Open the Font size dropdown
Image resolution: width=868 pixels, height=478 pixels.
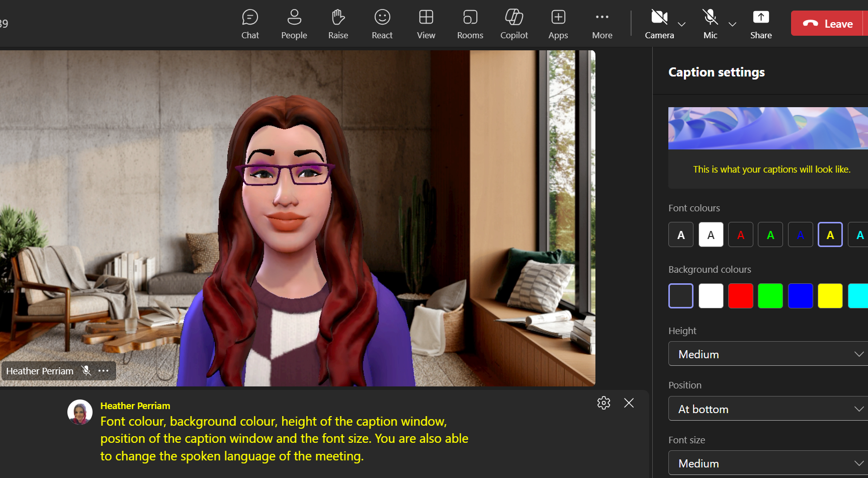point(767,462)
